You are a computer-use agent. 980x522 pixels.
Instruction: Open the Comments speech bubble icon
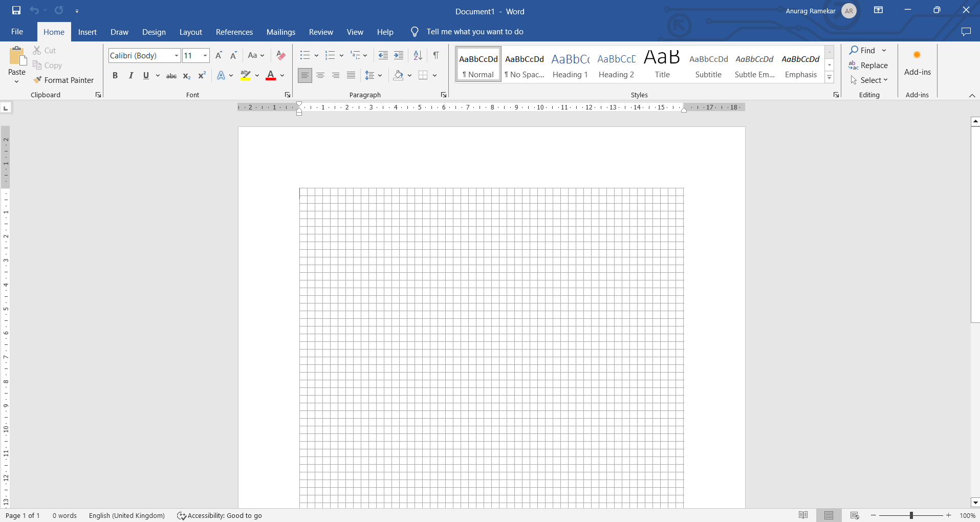point(966,32)
